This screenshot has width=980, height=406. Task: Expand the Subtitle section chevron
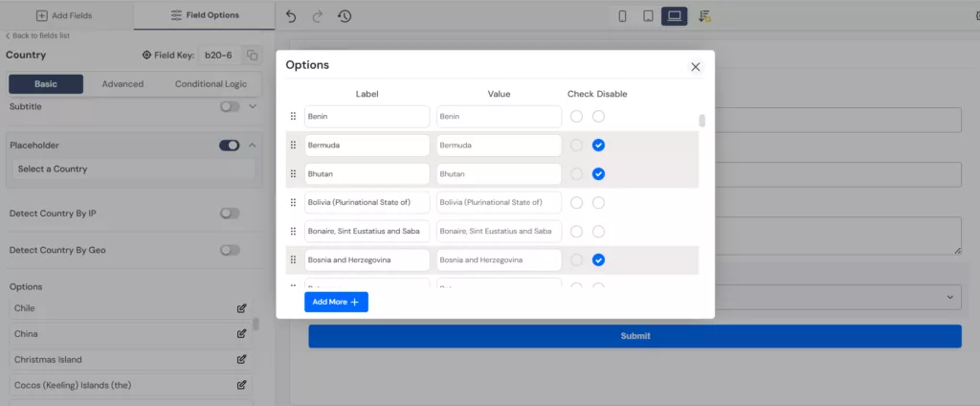[x=253, y=107]
